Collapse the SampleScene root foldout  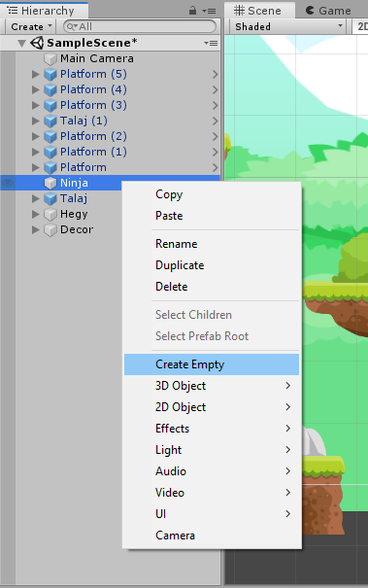22,44
